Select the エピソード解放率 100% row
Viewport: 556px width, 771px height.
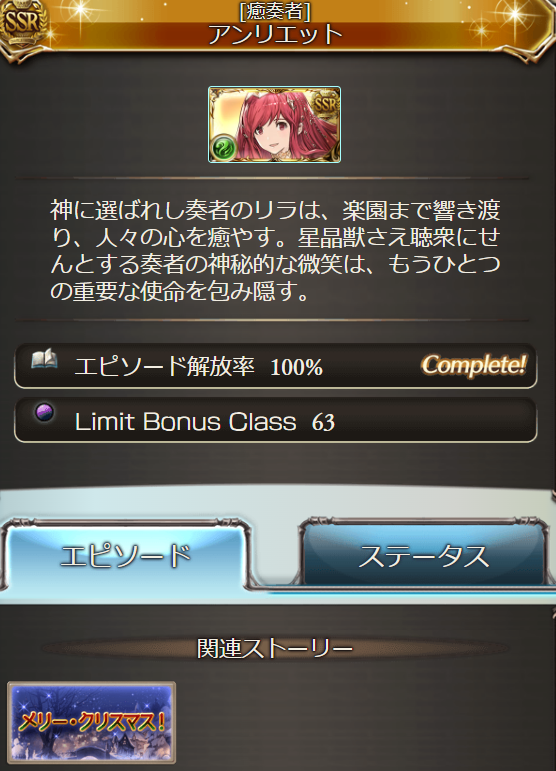click(275, 366)
